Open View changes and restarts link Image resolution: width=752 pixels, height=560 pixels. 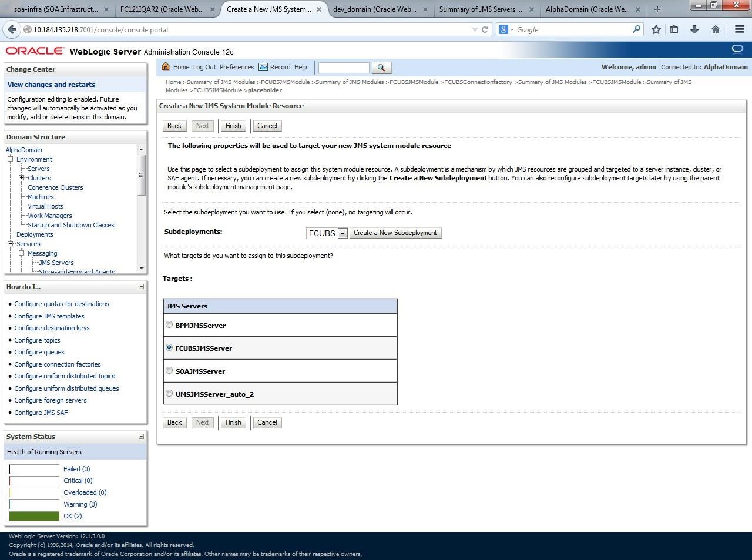click(51, 85)
